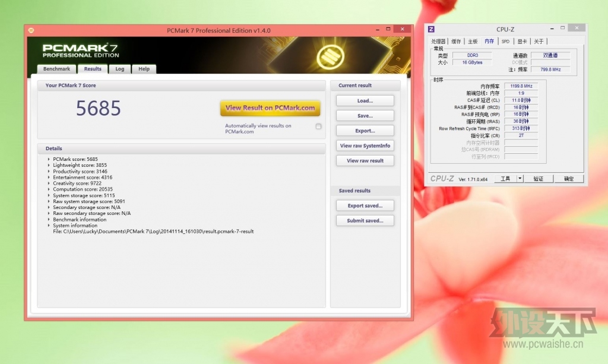The image size is (608, 364).
Task: Click View raw result button
Action: 365,161
